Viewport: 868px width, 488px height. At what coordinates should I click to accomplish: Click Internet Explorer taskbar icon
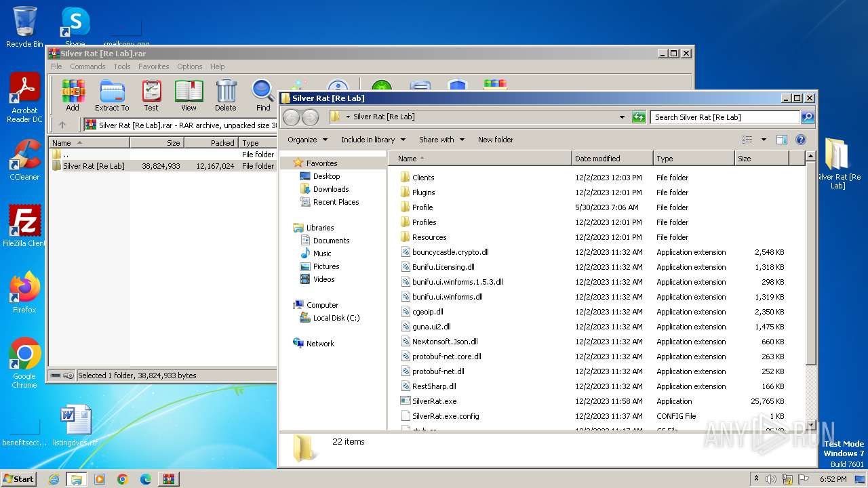(x=54, y=479)
